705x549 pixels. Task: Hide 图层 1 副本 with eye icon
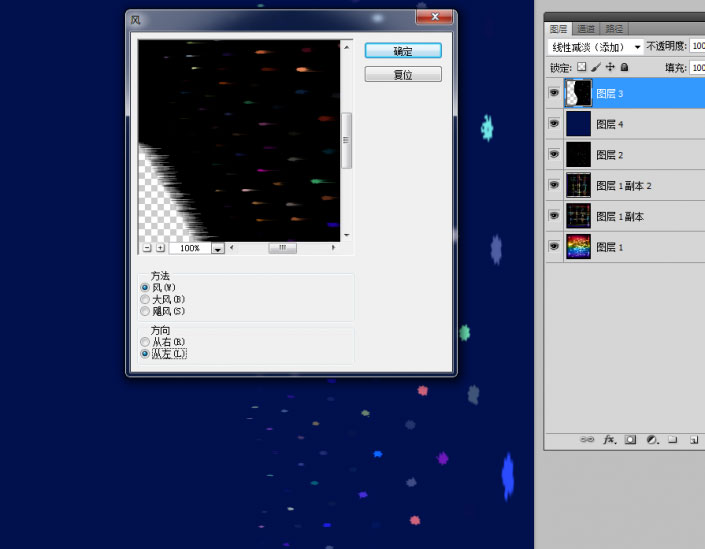(x=554, y=216)
